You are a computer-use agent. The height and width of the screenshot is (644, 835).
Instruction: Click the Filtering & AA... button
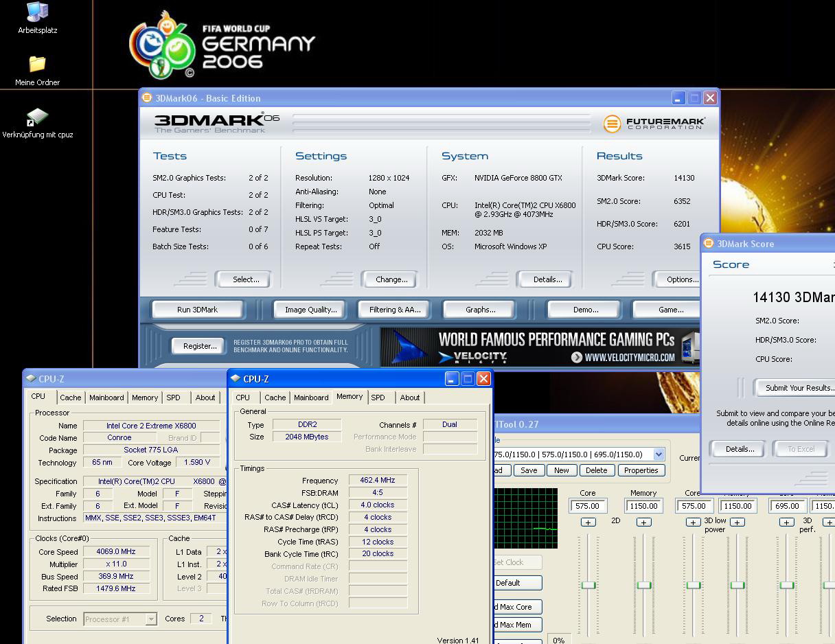(x=395, y=310)
